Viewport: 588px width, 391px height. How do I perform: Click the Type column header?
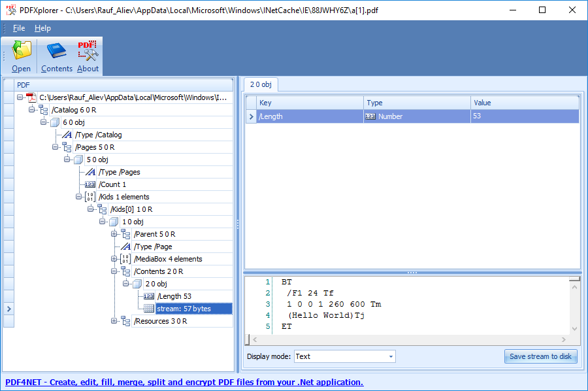(417, 103)
